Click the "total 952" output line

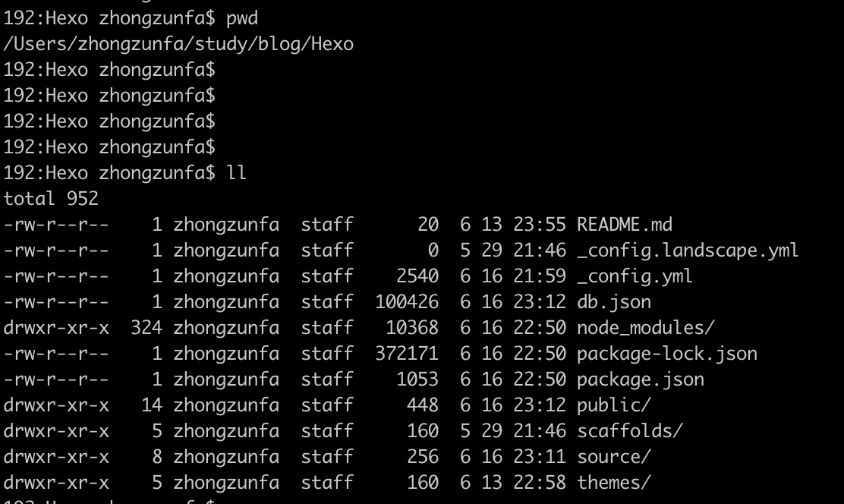[x=51, y=199]
